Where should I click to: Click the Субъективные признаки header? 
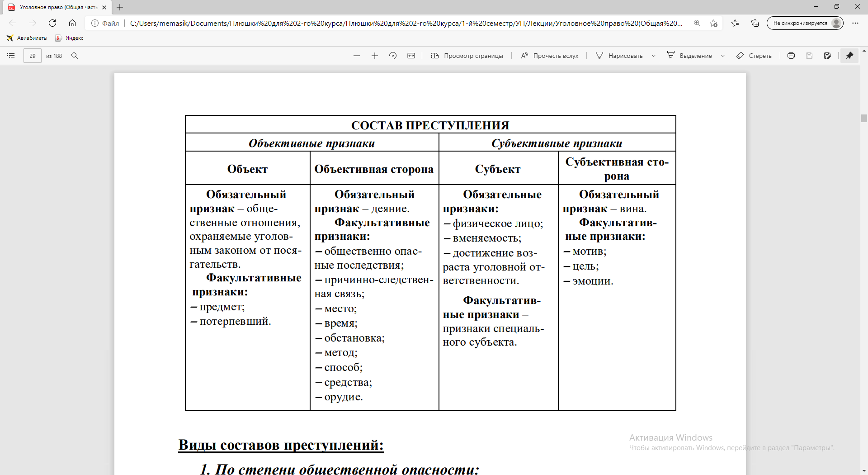tap(557, 143)
